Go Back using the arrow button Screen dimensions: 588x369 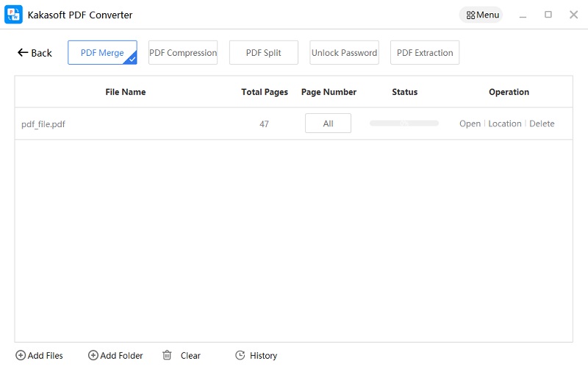click(x=35, y=53)
